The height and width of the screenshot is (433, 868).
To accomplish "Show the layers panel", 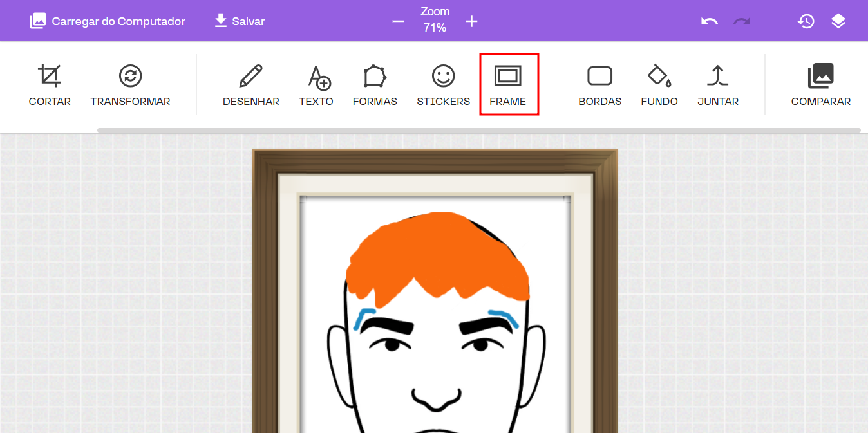I will pyautogui.click(x=838, y=21).
